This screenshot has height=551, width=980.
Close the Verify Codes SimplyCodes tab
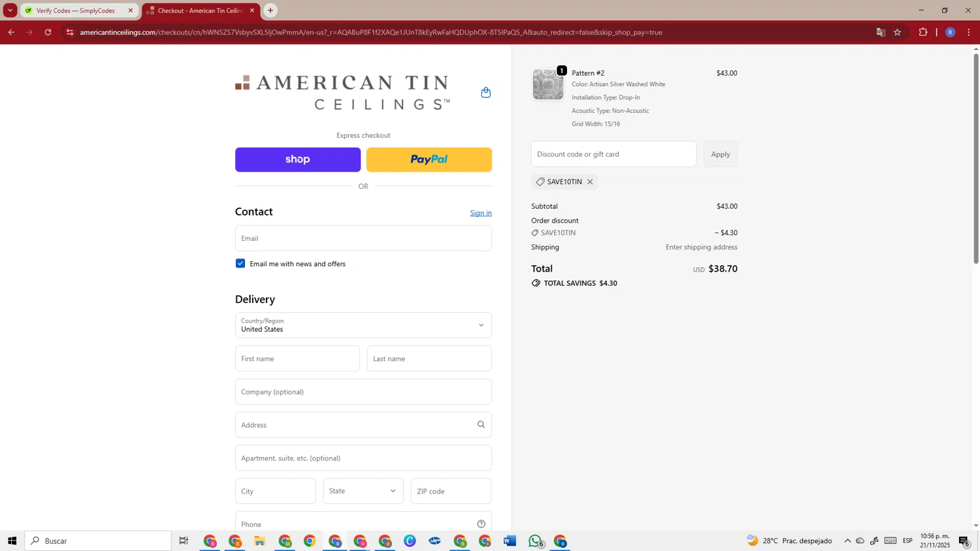click(131, 10)
